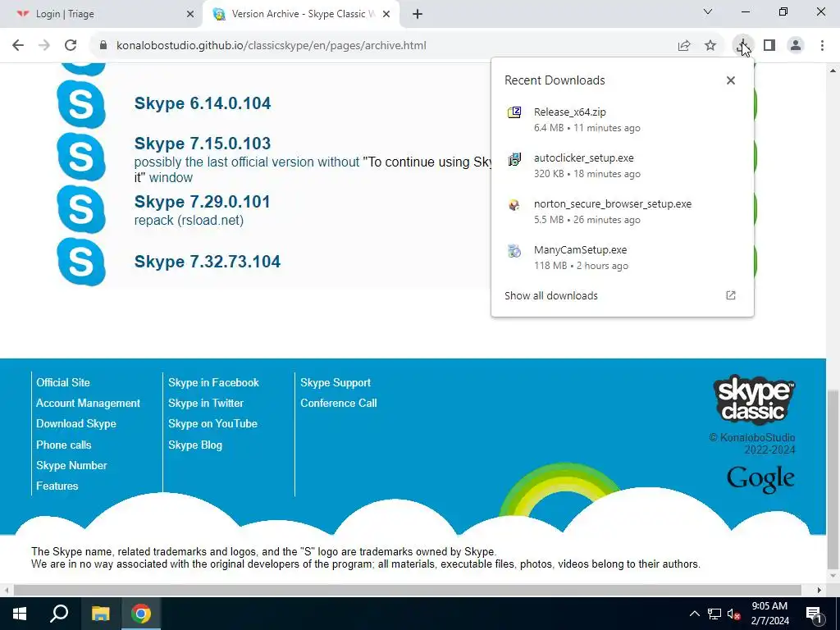
Task: Open Features footer link
Action: [x=57, y=486]
